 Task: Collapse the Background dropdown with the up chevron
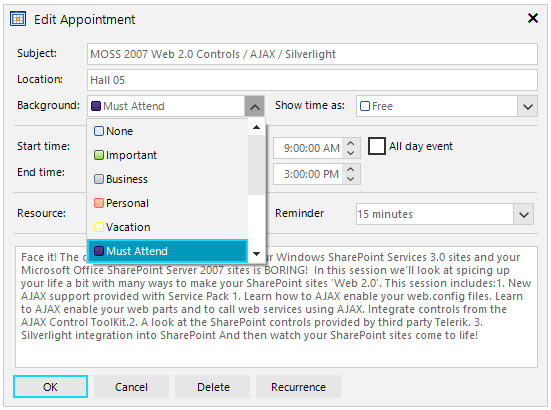(254, 106)
